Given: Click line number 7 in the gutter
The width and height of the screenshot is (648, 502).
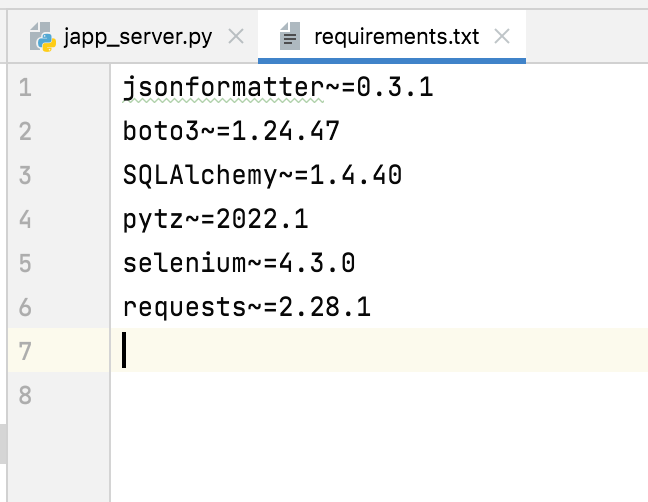Looking at the screenshot, I should tap(25, 351).
